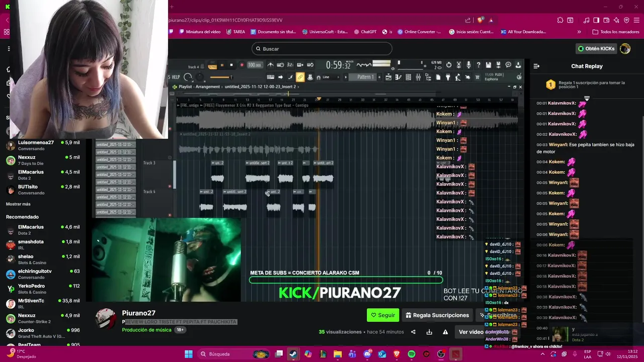Click the Obtén KICKs button
This screenshot has width=644, height=362.
pos(596,49)
